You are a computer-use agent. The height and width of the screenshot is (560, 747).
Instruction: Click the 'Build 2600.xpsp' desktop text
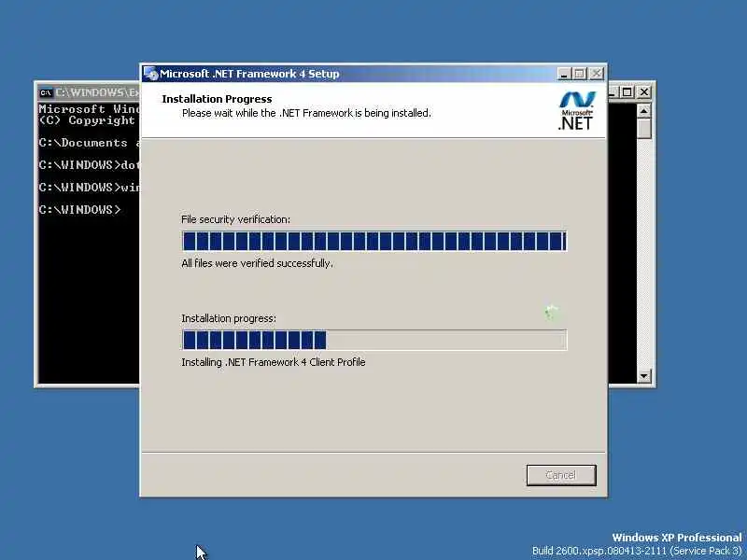(x=637, y=551)
